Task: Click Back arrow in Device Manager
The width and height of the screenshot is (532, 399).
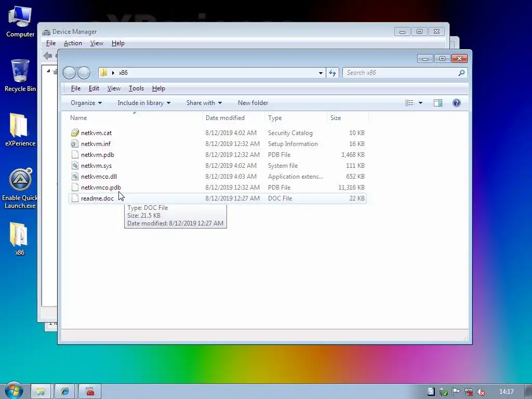Action: coord(47,56)
